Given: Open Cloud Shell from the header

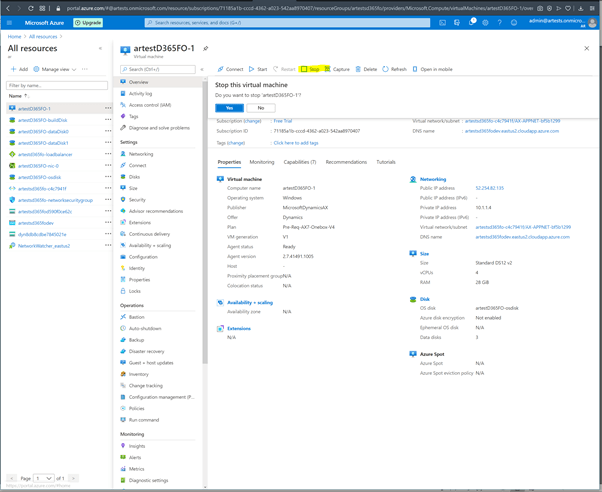Looking at the screenshot, I should tap(443, 23).
